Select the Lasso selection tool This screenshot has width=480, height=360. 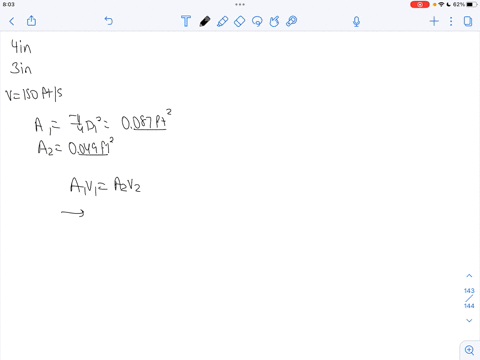(x=257, y=21)
